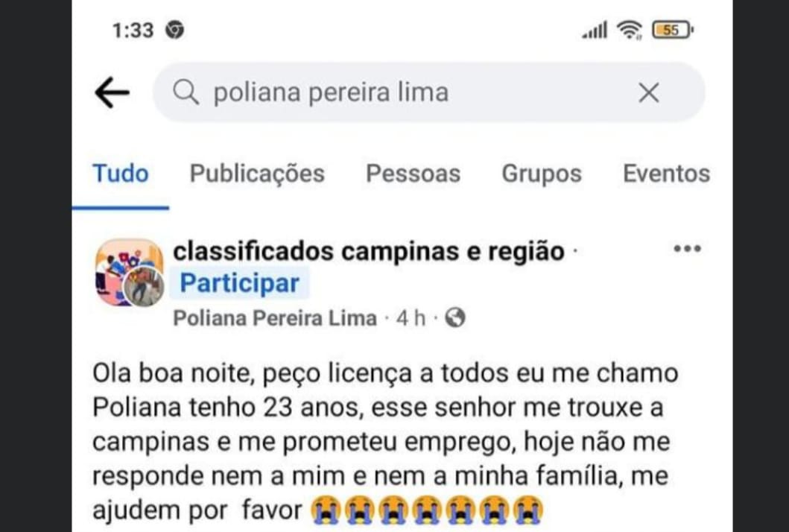The width and height of the screenshot is (789, 532).
Task: Click the search field with poliana pereira lima
Action: click(417, 93)
